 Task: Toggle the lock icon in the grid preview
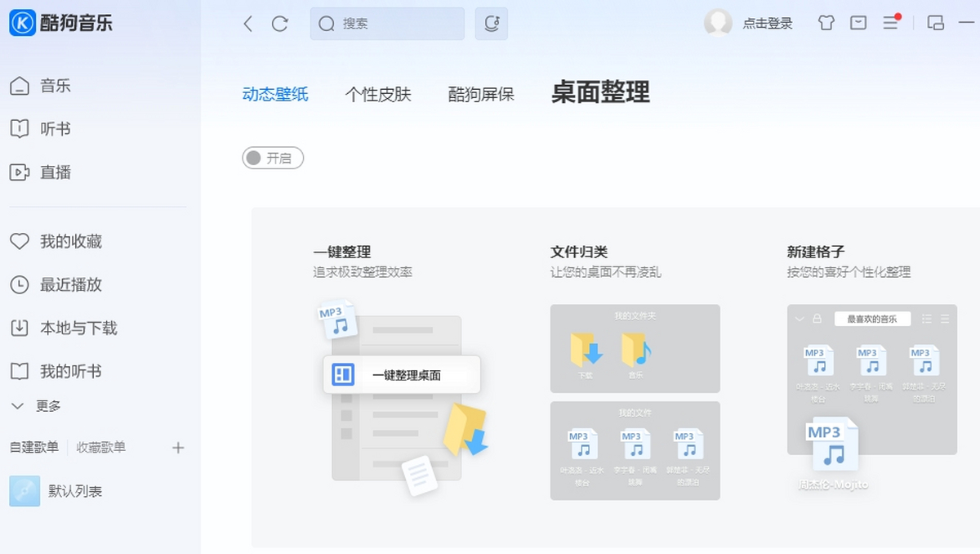coord(817,319)
